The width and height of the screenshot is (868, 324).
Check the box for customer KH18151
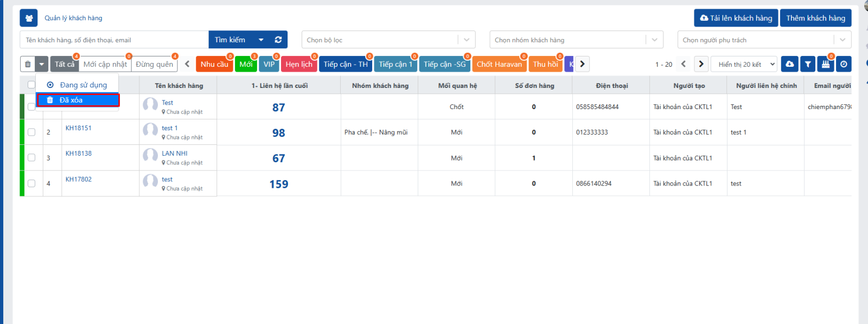click(31, 132)
